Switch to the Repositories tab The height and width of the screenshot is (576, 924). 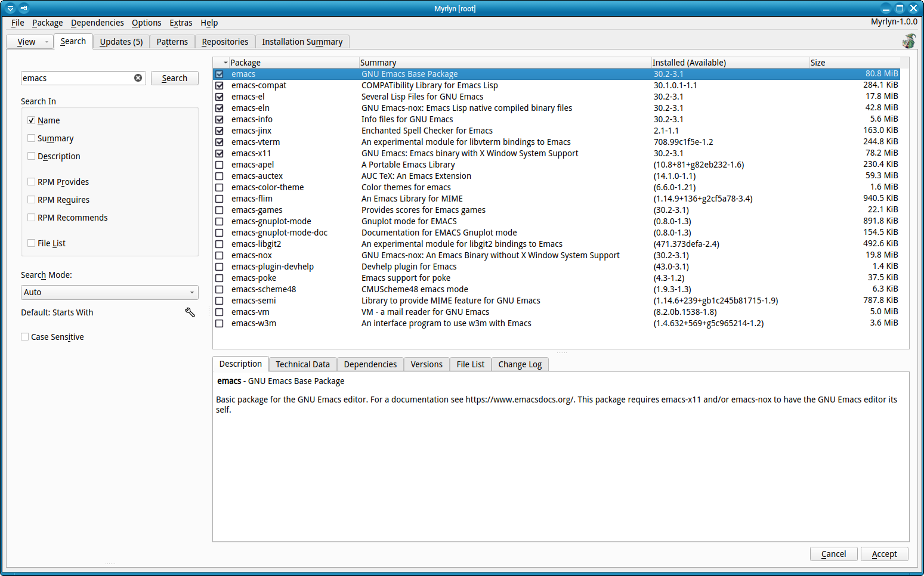point(225,42)
